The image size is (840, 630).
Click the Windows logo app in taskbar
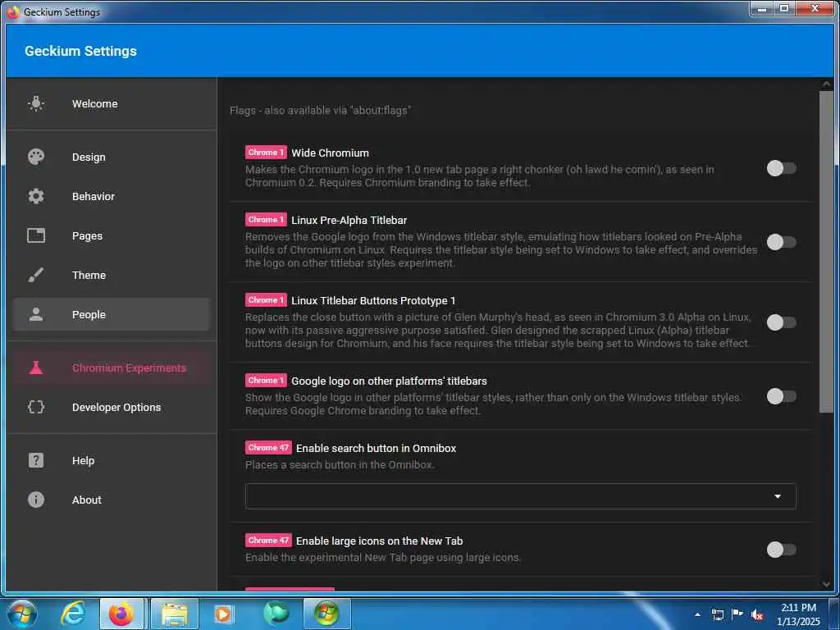point(326,614)
